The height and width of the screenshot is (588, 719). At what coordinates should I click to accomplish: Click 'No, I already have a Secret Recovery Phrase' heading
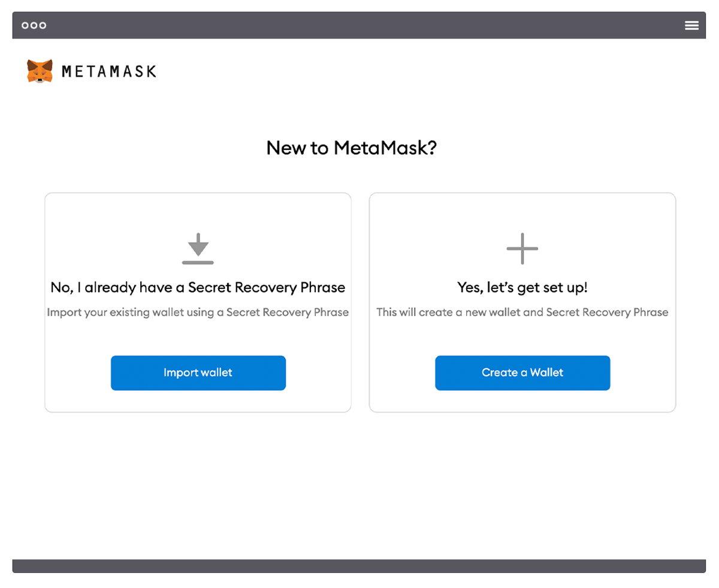(198, 288)
